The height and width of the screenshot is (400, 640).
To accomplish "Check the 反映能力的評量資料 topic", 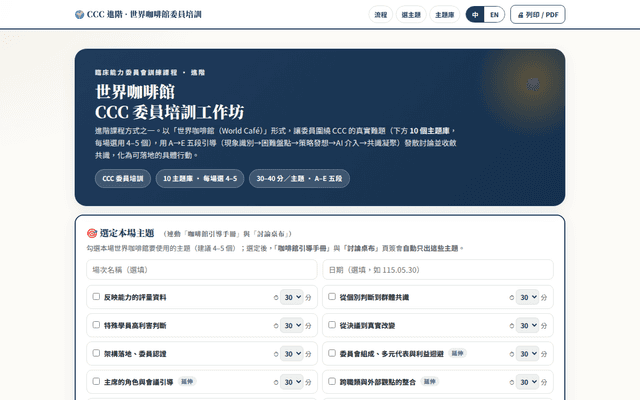I will [x=96, y=296].
